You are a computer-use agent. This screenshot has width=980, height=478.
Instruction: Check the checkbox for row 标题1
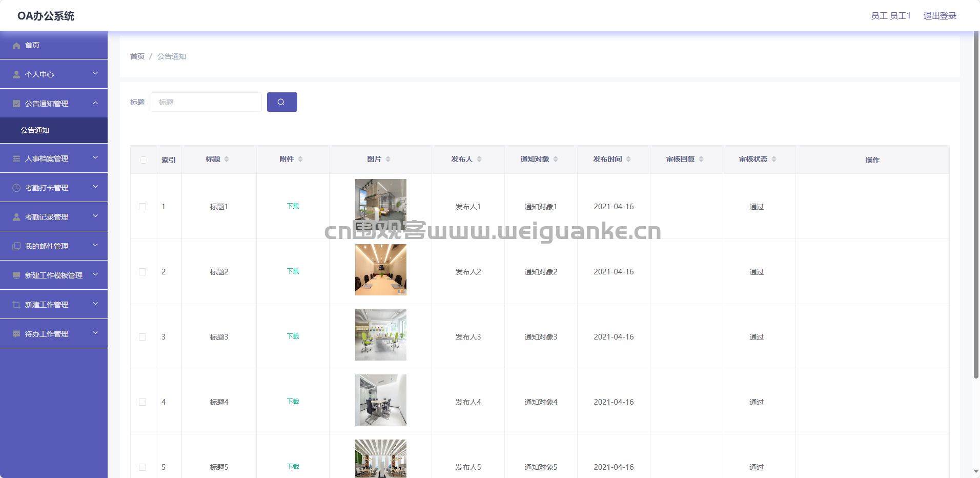(143, 207)
